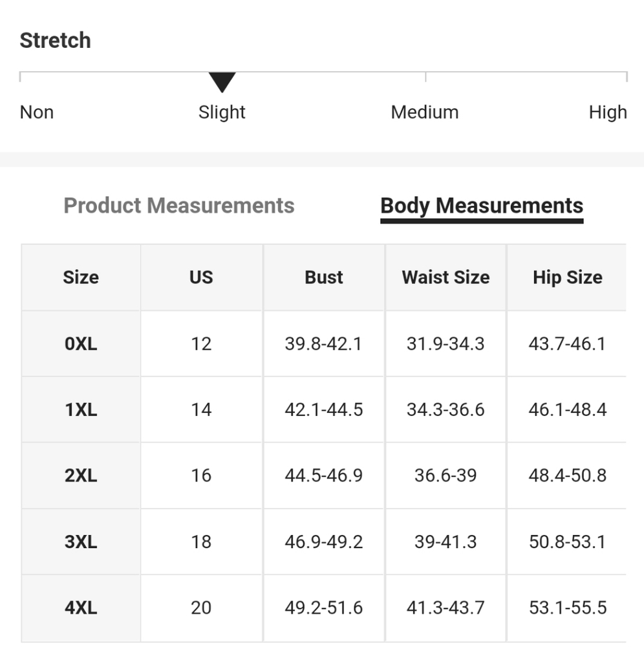Viewport: 644px width, 647px height.
Task: Select the 0XL size row
Action: tap(324, 344)
